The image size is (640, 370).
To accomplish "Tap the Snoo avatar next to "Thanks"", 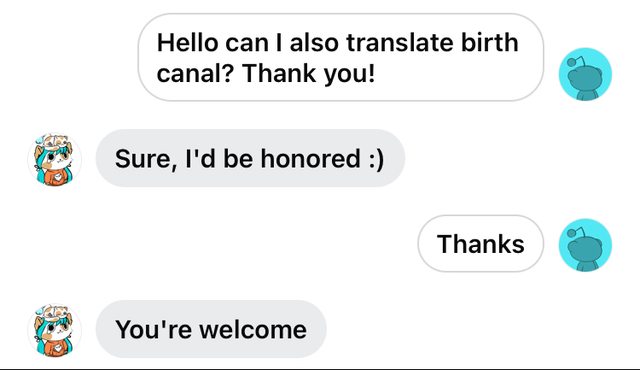I will 585,245.
